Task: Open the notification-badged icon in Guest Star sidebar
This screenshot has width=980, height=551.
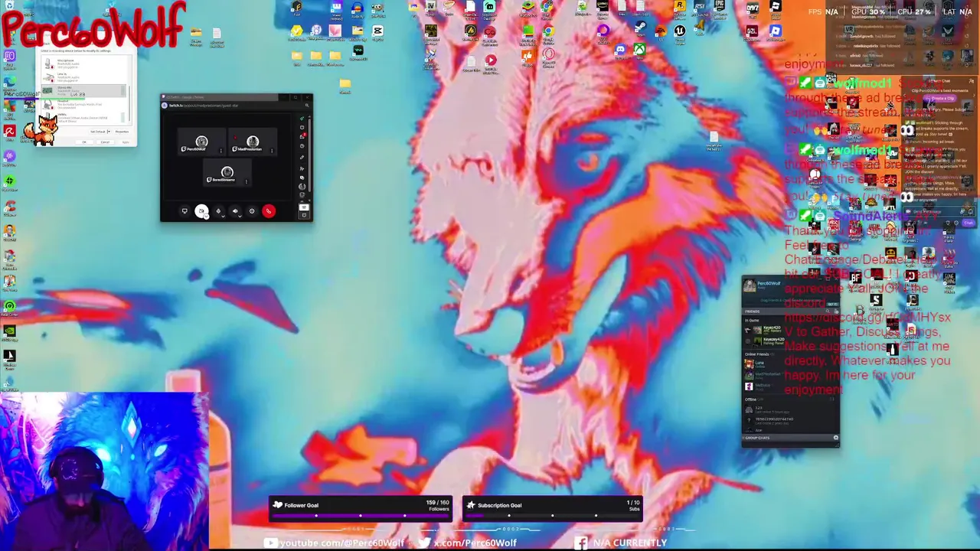Action: pyautogui.click(x=302, y=136)
